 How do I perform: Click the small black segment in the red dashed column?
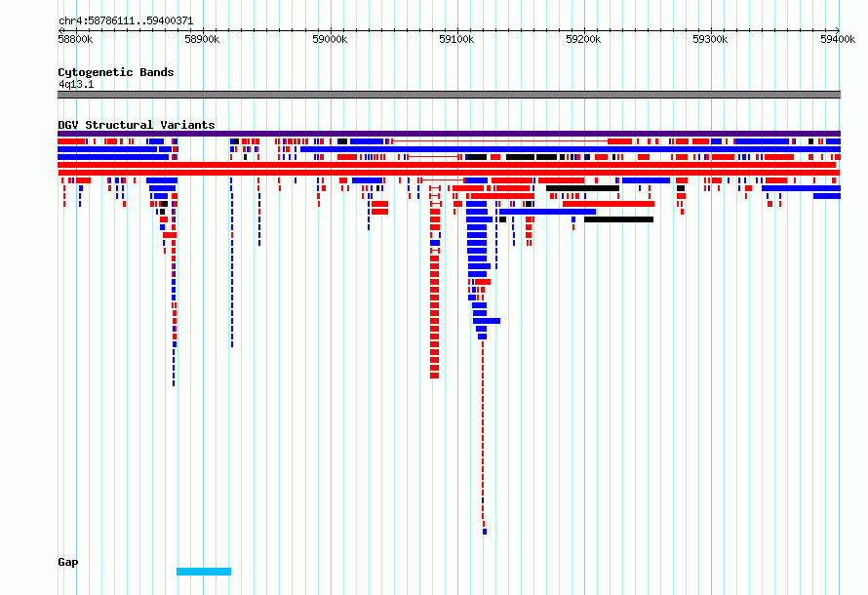pos(483,500)
